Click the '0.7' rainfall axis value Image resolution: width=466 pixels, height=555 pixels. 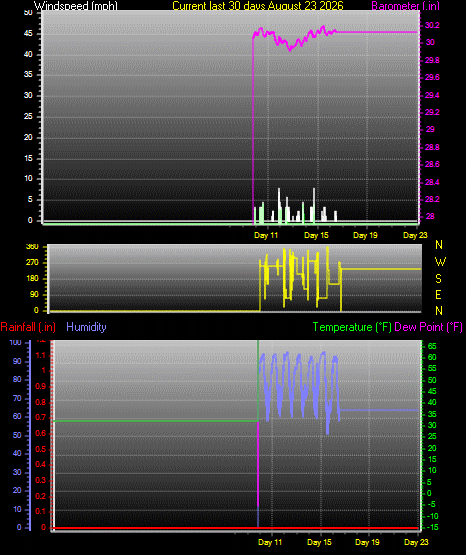pyautogui.click(x=41, y=417)
